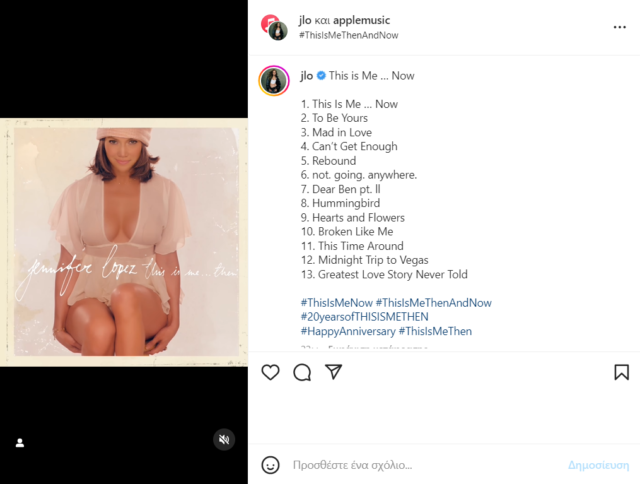This screenshot has height=484, width=640.
Task: Open more options three-dot menu
Action: (x=620, y=27)
